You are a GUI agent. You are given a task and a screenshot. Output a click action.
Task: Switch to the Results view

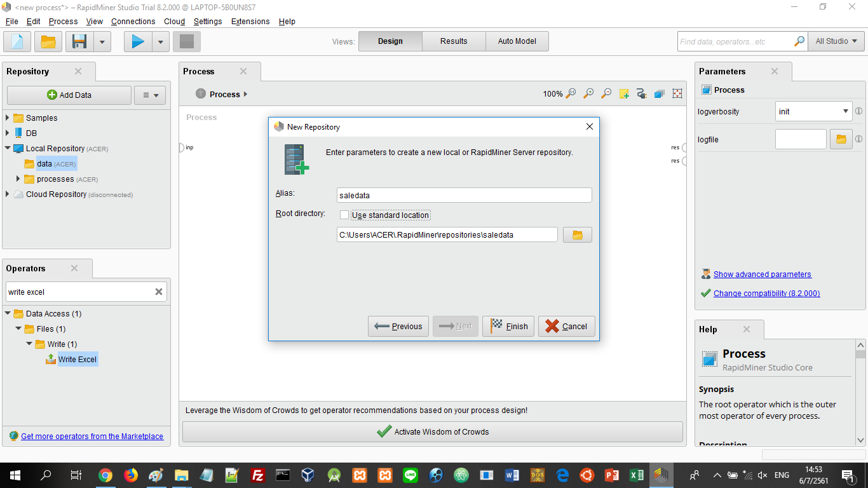click(x=454, y=41)
